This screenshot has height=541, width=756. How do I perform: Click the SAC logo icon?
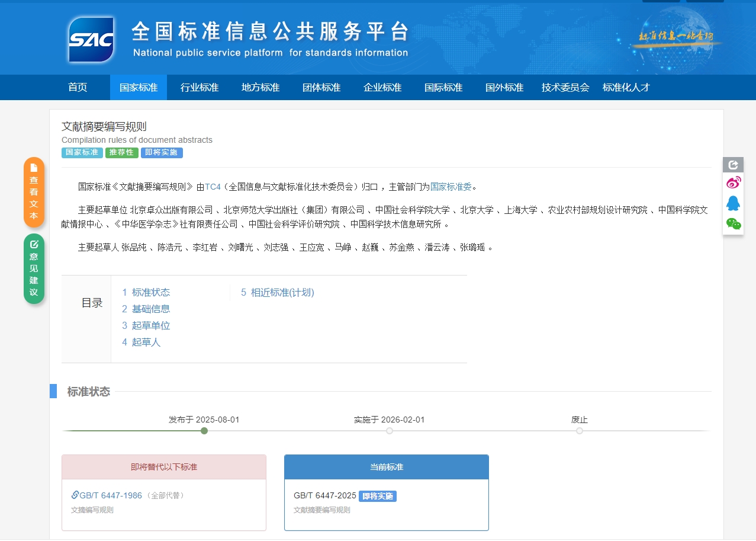(x=91, y=39)
